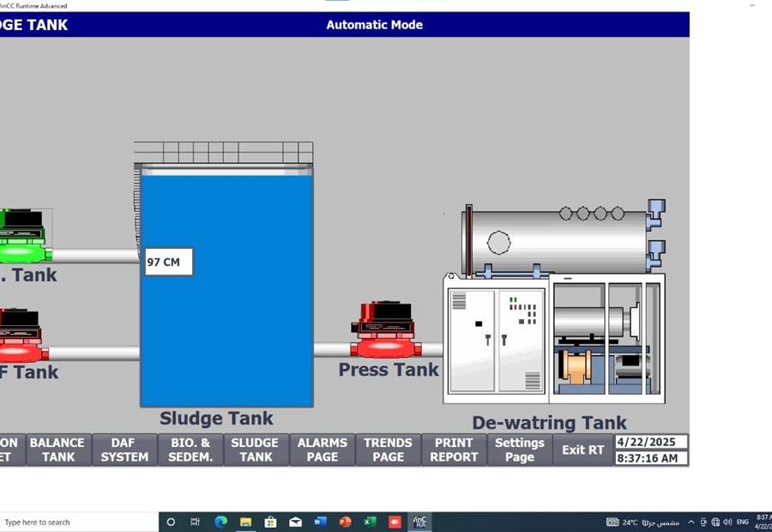Show hidden system tray icons
This screenshot has height=532, width=772.
691,523
